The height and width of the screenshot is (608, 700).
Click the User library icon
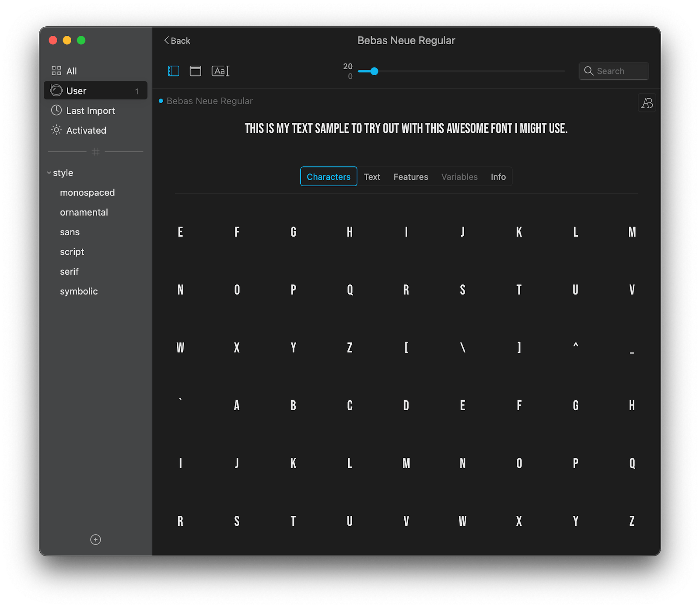click(56, 91)
